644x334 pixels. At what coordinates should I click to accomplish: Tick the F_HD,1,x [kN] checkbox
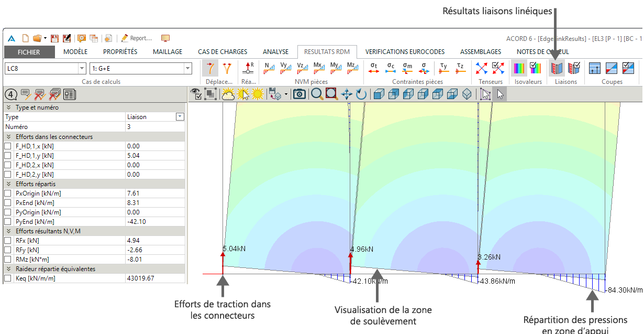click(8, 146)
